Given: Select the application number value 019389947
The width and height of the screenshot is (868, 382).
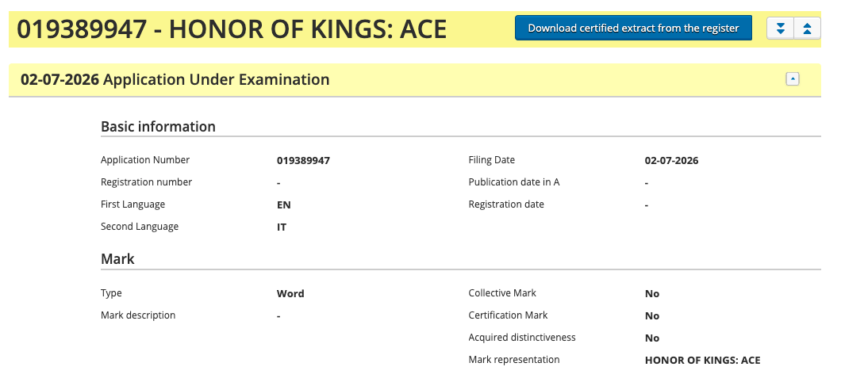Looking at the screenshot, I should tap(303, 161).
